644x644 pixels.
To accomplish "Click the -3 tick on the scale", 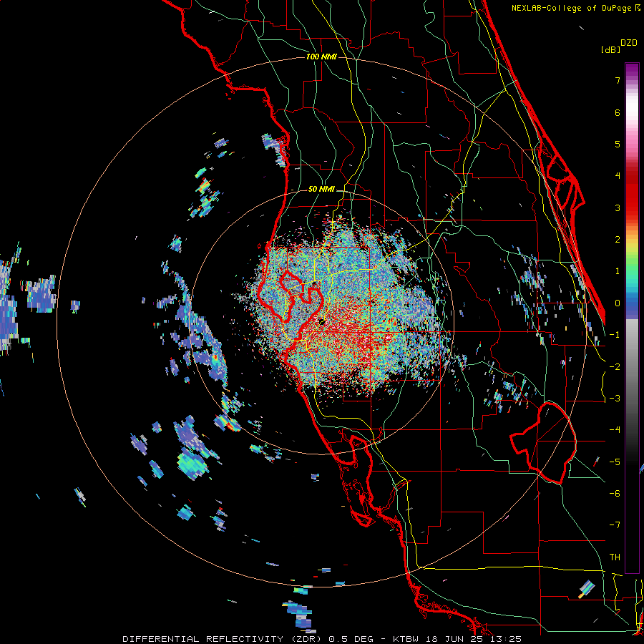I will [615, 399].
